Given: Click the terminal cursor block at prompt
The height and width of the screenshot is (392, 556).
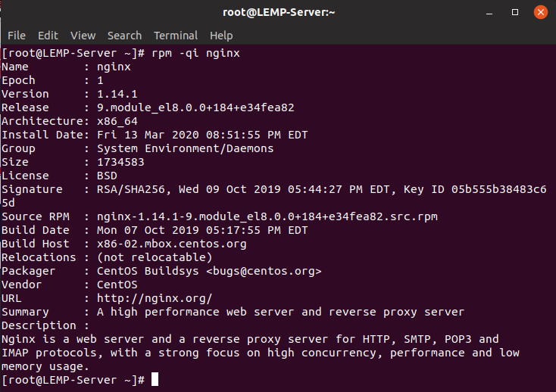Looking at the screenshot, I should click(155, 379).
